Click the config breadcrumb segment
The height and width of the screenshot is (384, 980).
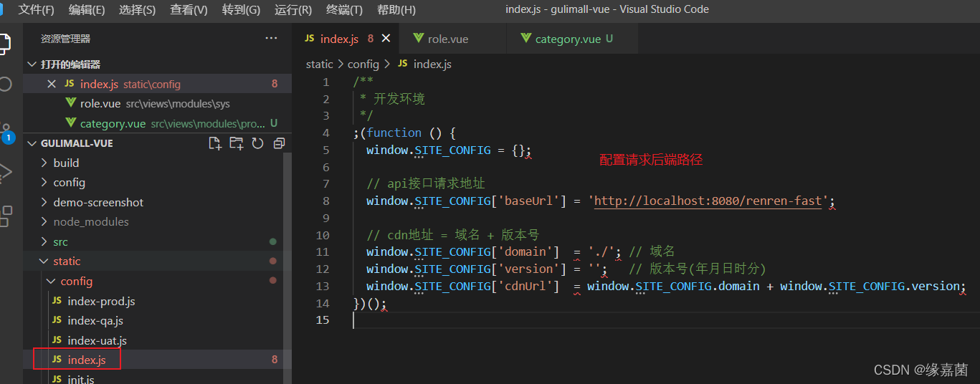363,64
